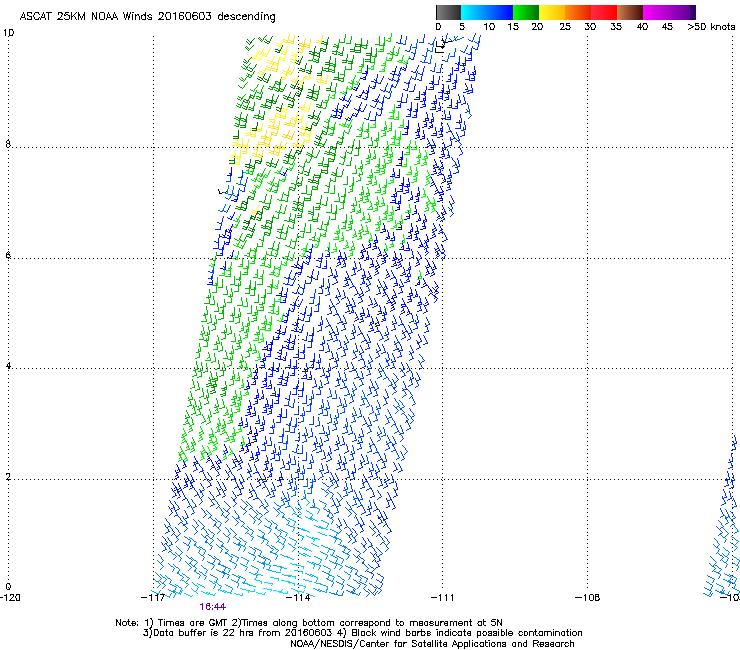Click the '25' legend scale number
This screenshot has height=650, width=740.
pos(565,27)
